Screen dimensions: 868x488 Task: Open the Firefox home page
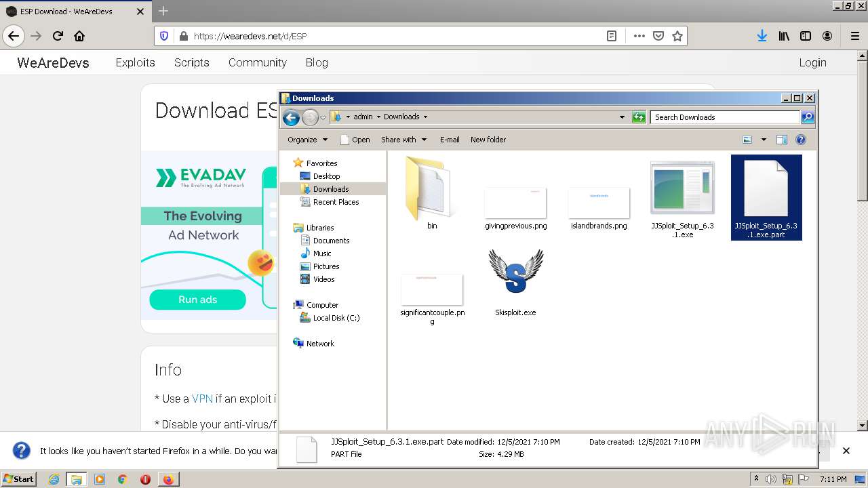pos(79,36)
